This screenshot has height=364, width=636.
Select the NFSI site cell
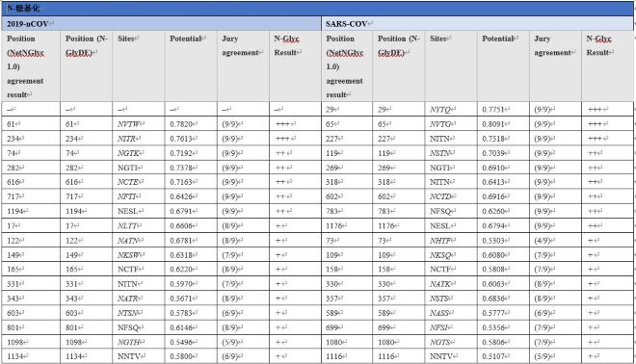[451, 327]
